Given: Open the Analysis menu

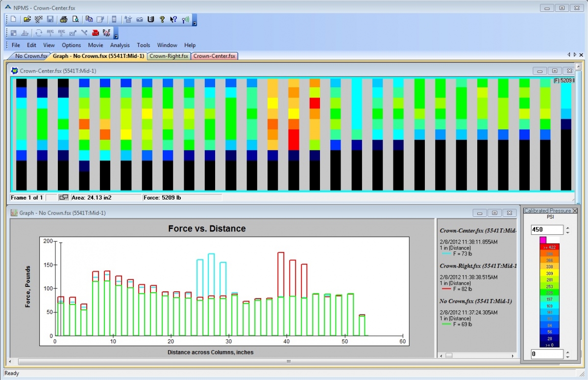Looking at the screenshot, I should pyautogui.click(x=120, y=45).
